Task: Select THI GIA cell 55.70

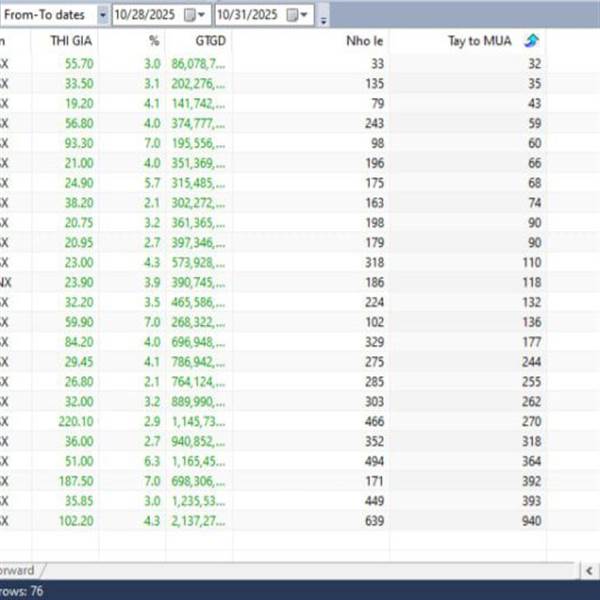Action: tap(79, 64)
